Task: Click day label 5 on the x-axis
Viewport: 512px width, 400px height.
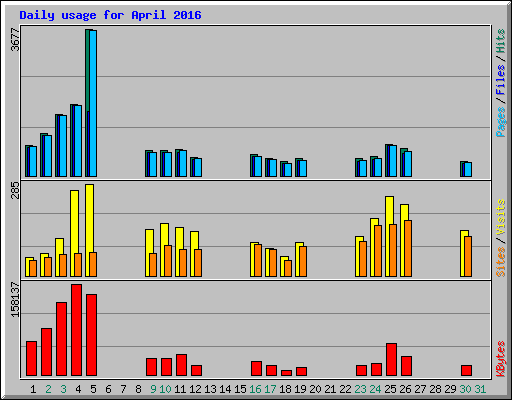Action: pyautogui.click(x=93, y=389)
